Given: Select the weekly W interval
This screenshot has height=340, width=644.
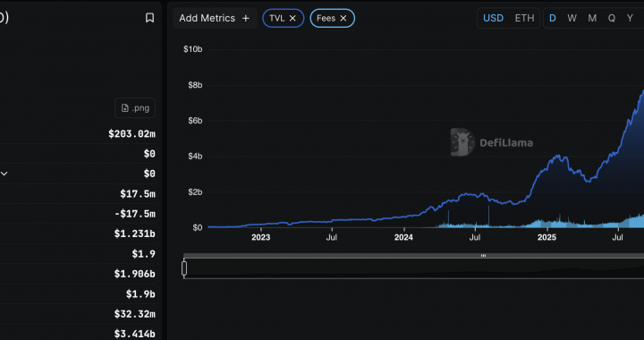Looking at the screenshot, I should (x=572, y=18).
